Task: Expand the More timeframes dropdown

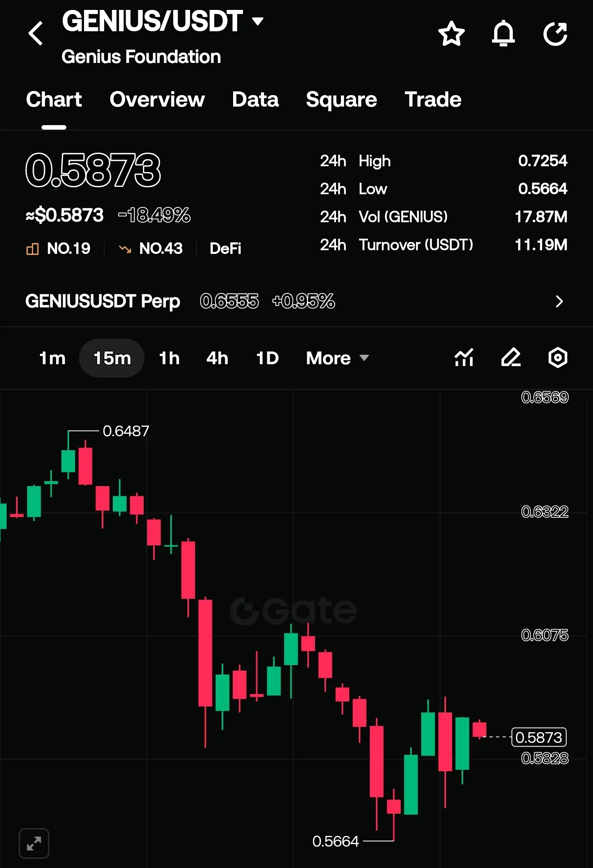Action: tap(337, 358)
